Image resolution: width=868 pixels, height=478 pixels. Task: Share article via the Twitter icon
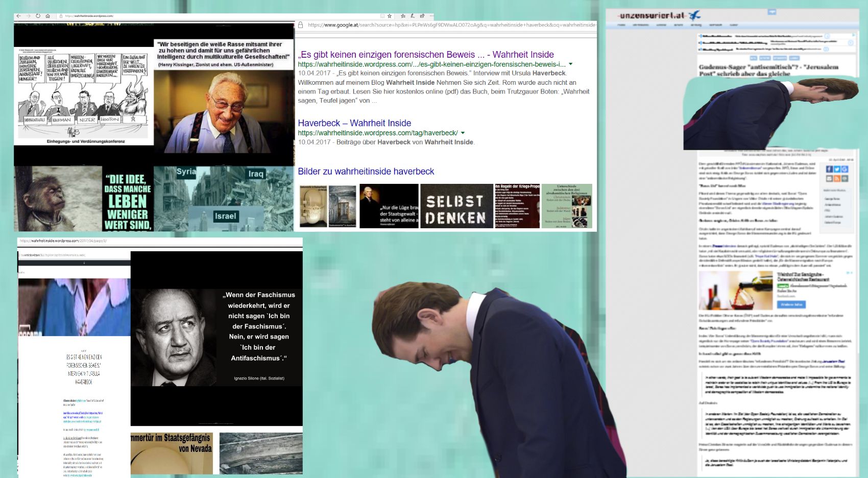[837, 169]
